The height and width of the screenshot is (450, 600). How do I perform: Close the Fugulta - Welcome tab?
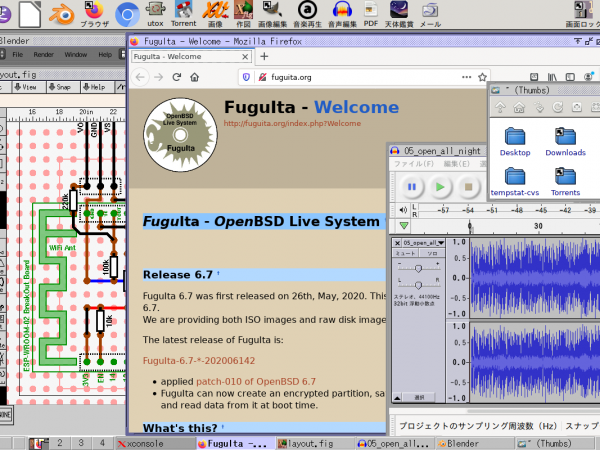pos(245,57)
